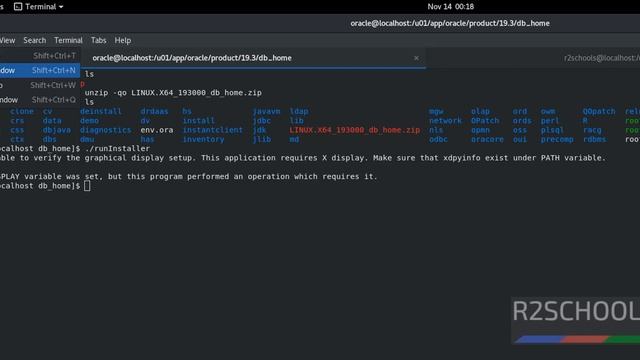Click the terminal cursor at the prompt

tap(87, 186)
